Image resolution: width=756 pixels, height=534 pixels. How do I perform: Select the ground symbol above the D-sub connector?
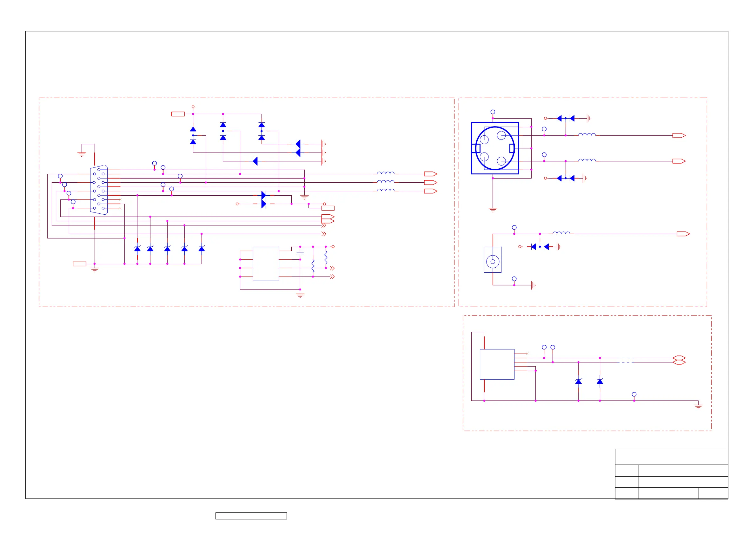[x=82, y=154]
